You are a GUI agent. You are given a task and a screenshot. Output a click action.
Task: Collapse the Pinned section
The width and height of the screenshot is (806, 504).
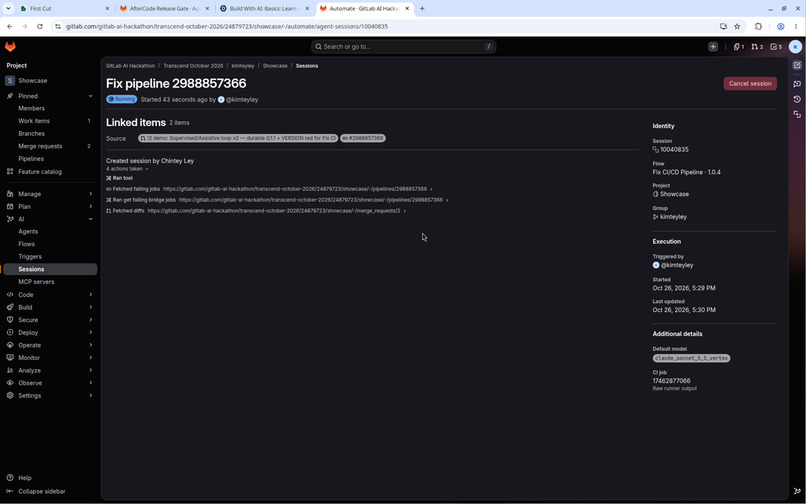tap(90, 96)
